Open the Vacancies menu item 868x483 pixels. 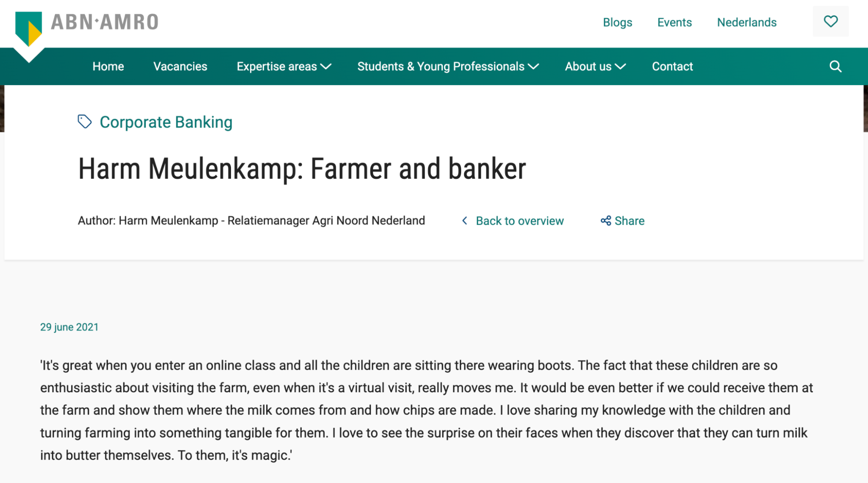coord(180,66)
